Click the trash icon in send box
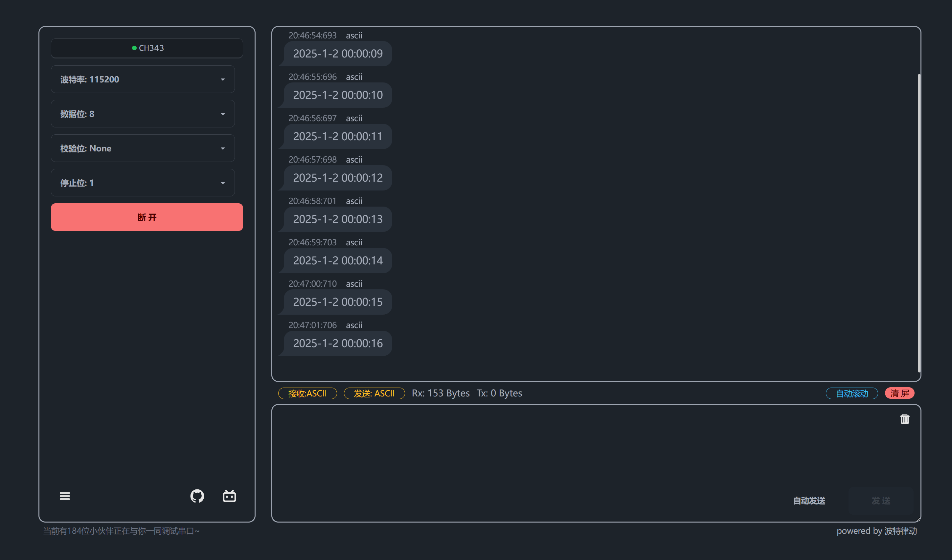 click(x=904, y=419)
